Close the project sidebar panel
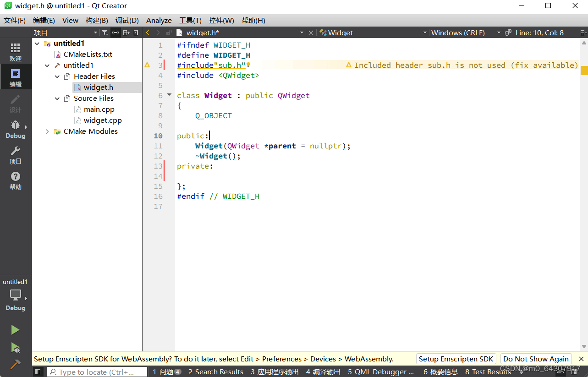 [136, 33]
